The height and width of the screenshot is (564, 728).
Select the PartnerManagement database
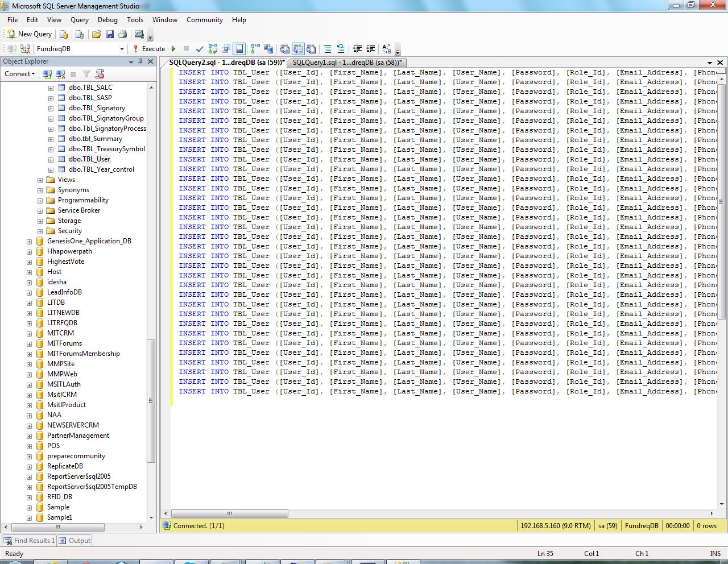[78, 436]
